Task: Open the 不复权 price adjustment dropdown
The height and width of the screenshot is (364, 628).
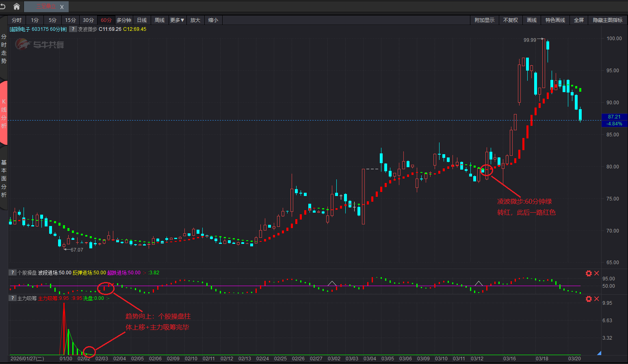Action: click(510, 20)
